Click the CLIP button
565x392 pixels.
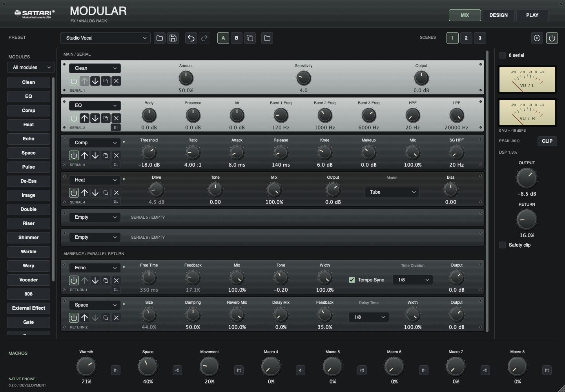[547, 141]
